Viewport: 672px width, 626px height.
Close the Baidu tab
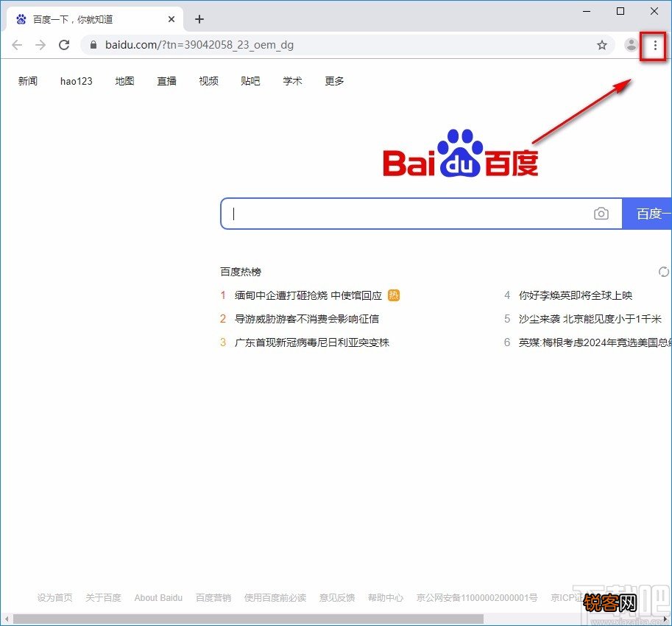(171, 19)
